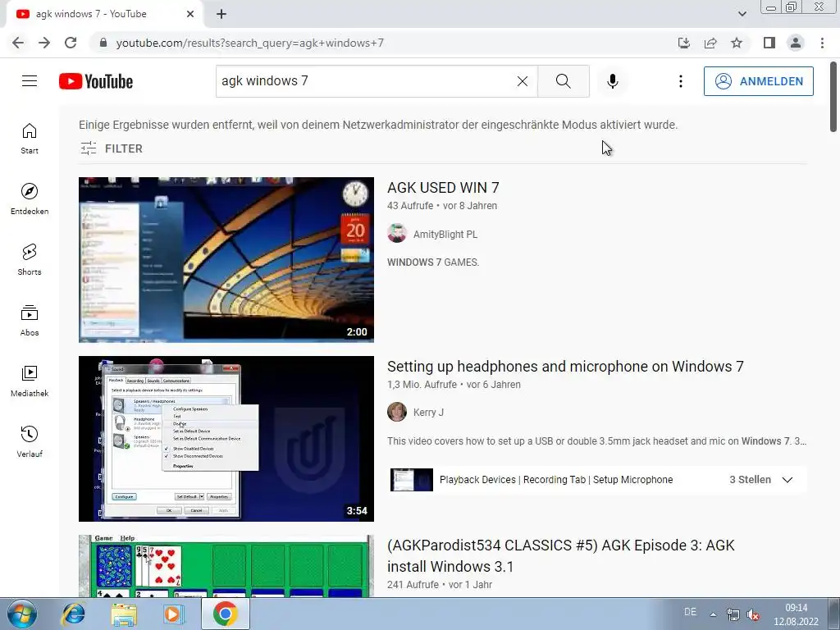Screen dimensions: 840x630
Task: Open the 'AGK USED WIN 7' title link
Action: 443,188
